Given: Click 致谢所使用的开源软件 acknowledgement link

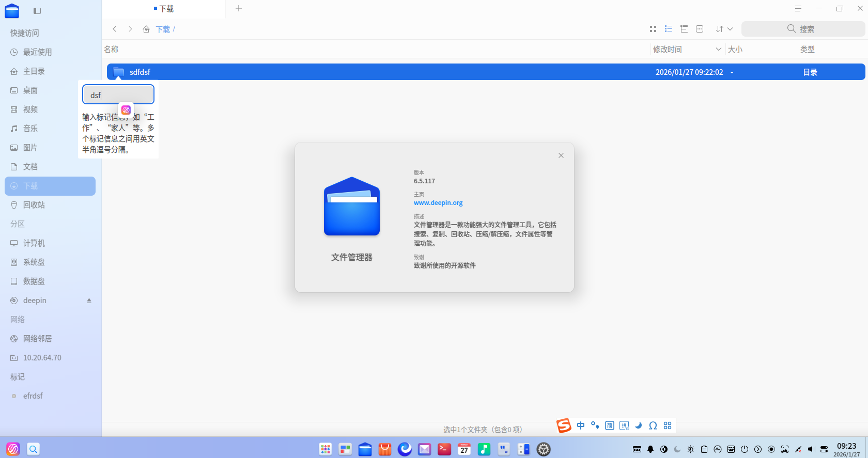Looking at the screenshot, I should 445,265.
